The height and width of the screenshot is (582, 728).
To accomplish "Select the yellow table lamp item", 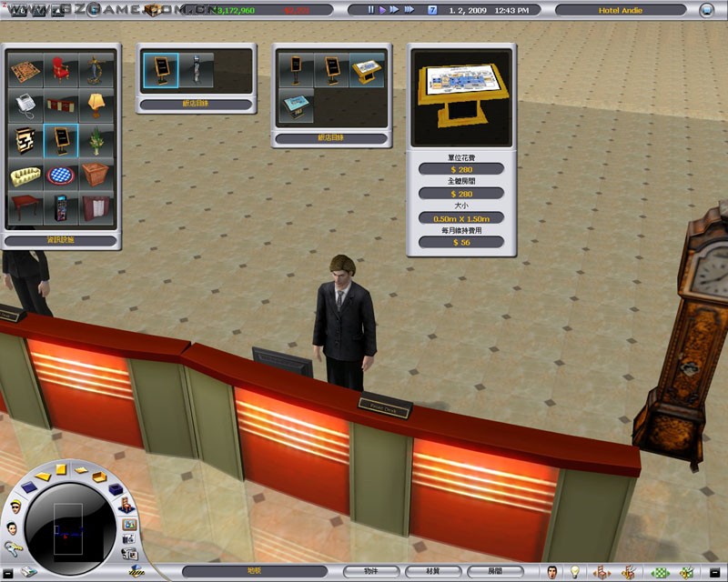I will [96, 105].
